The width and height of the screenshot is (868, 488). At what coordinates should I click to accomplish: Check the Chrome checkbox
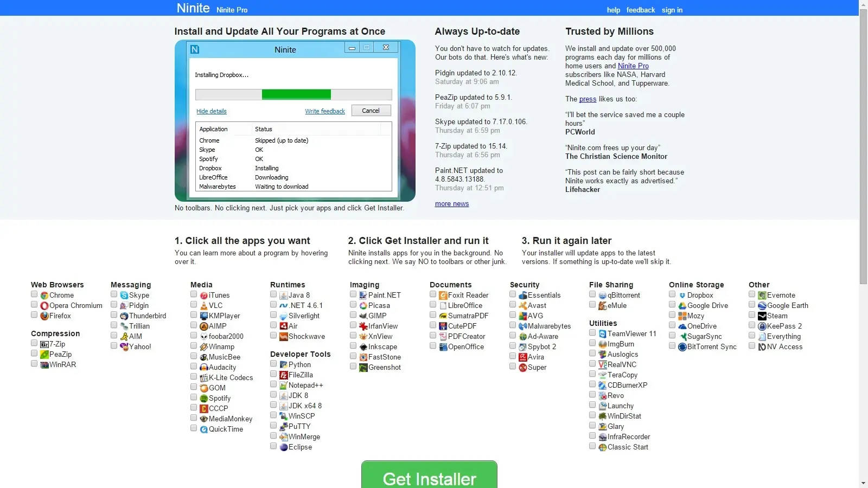(x=34, y=294)
